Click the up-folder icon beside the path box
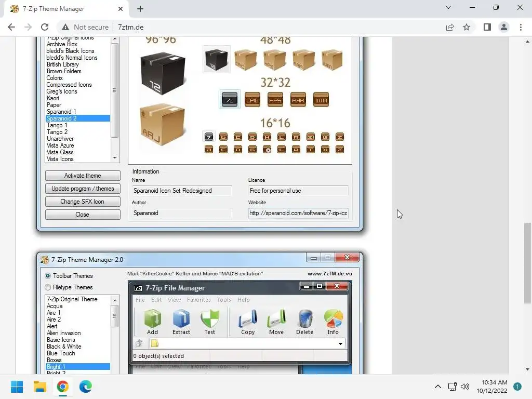532x399 pixels. click(139, 343)
